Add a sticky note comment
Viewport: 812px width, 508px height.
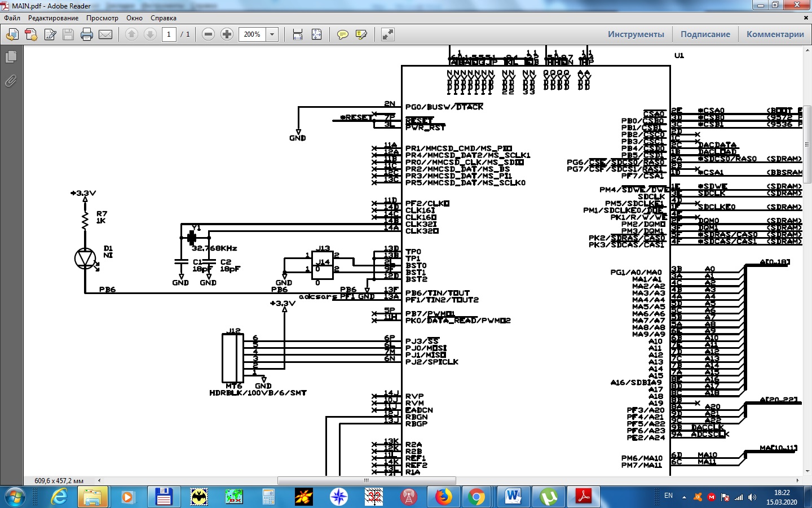click(x=342, y=34)
